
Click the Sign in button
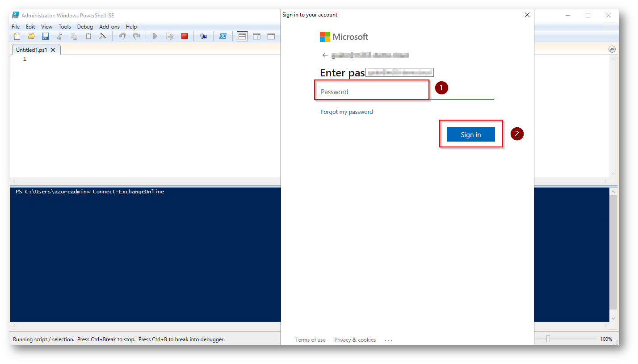coord(471,134)
